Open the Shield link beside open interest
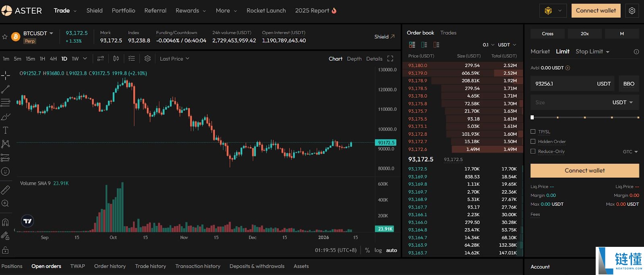Screen dimensions: 644x275 tap(384, 37)
